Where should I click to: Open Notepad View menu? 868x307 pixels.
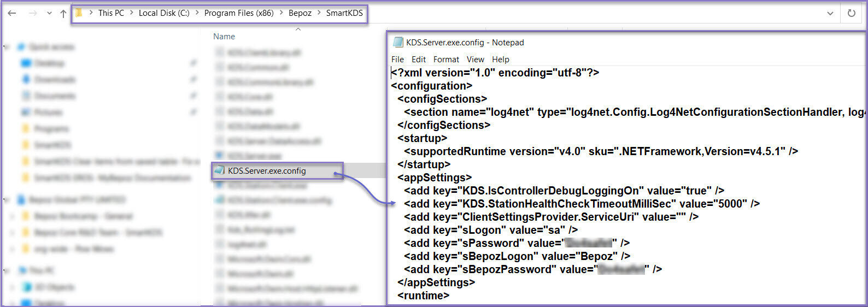click(x=475, y=60)
